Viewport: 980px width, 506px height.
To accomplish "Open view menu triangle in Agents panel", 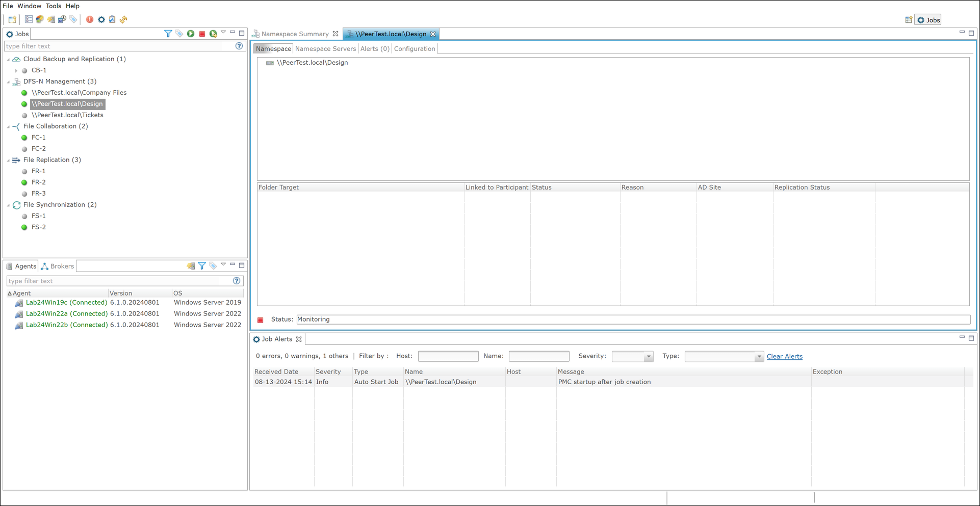I will 223,264.
